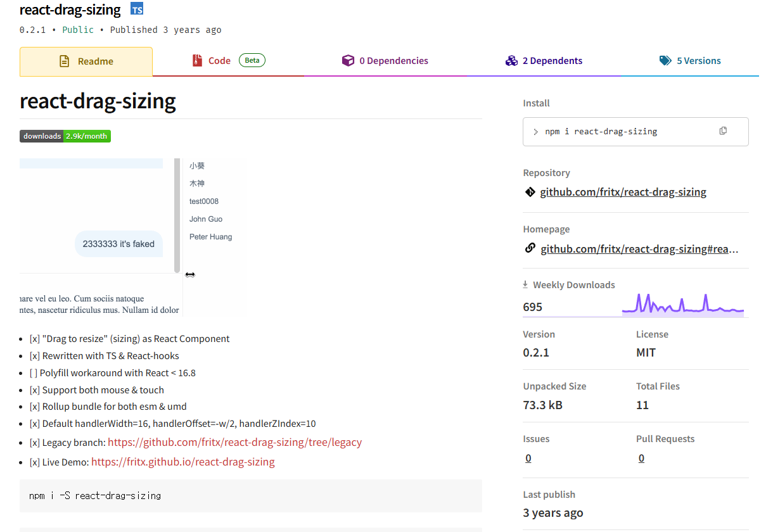
Task: Click the homepage chain-link icon
Action: click(x=530, y=248)
